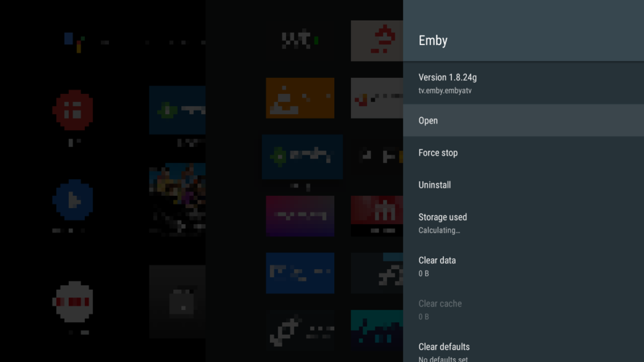This screenshot has height=362, width=644.
Task: Click the colorful game artwork thumbnail
Action: pyautogui.click(x=178, y=199)
